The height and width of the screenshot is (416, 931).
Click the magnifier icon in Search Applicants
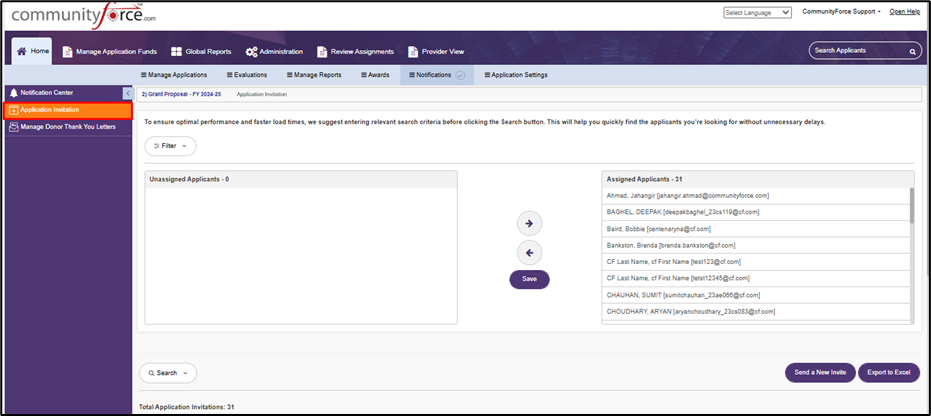(x=912, y=52)
